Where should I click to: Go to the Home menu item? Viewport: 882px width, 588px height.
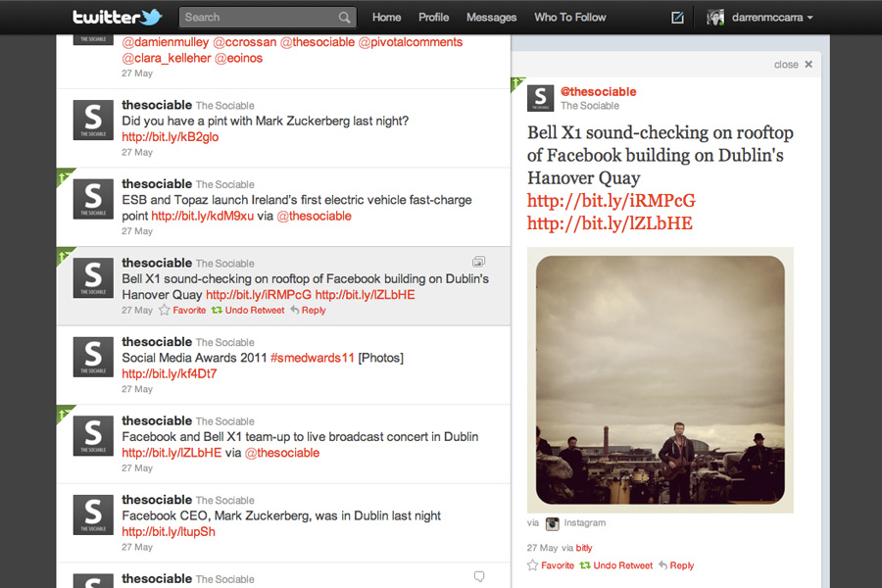point(386,17)
